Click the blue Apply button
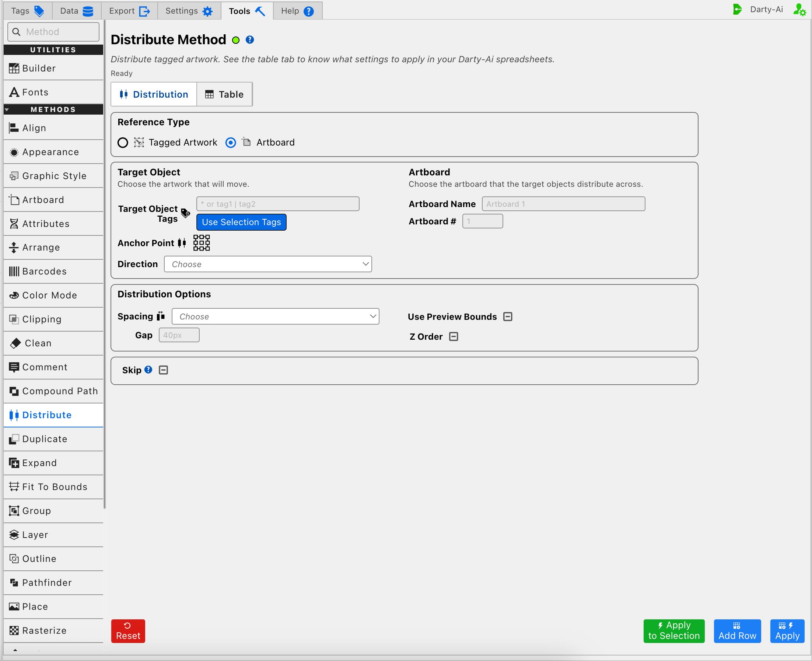Screen dimensions: 812x661 [x=787, y=631]
